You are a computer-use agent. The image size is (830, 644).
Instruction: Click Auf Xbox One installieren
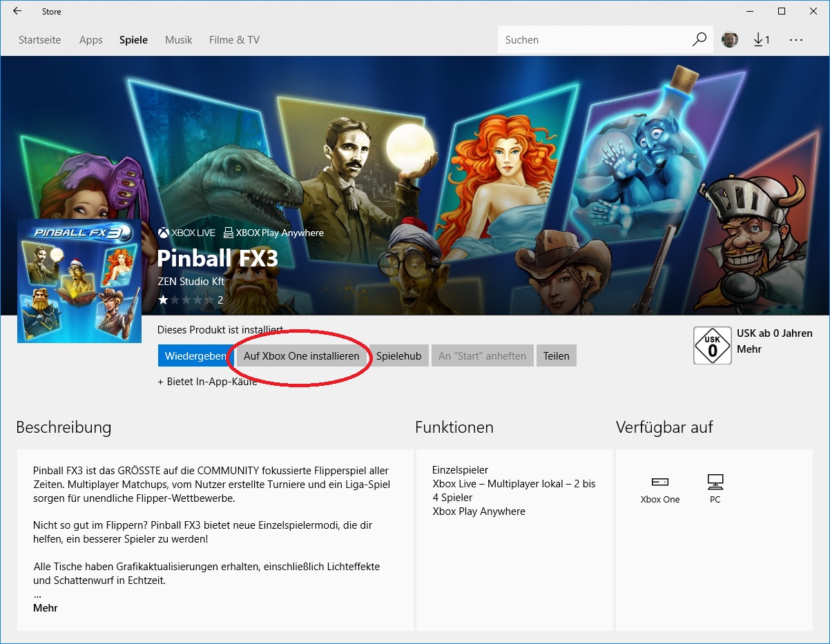[x=301, y=356]
